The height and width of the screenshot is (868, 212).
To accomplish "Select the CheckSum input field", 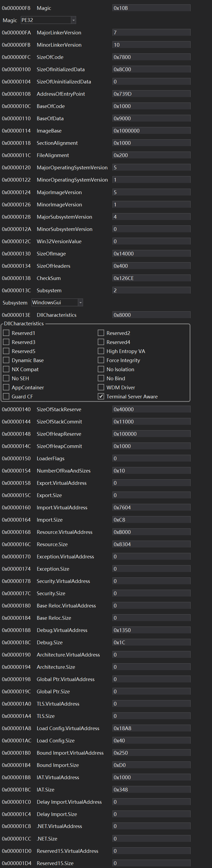I will pos(151,278).
